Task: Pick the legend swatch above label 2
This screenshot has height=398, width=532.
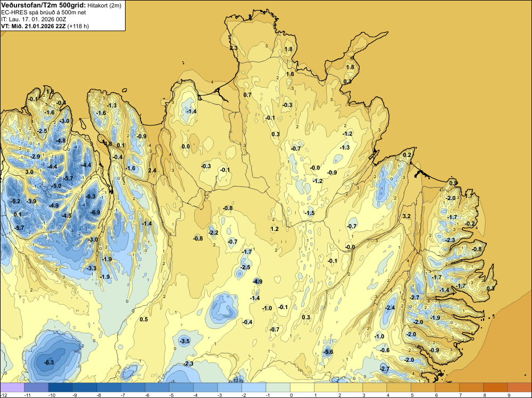Action: (x=351, y=387)
